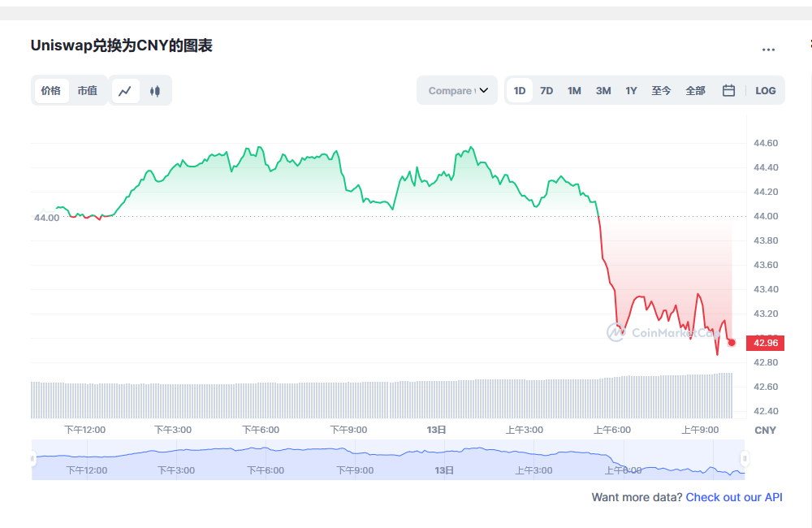Screen dimensions: 812x528
Task: Open the calendar date range picker
Action: [728, 91]
